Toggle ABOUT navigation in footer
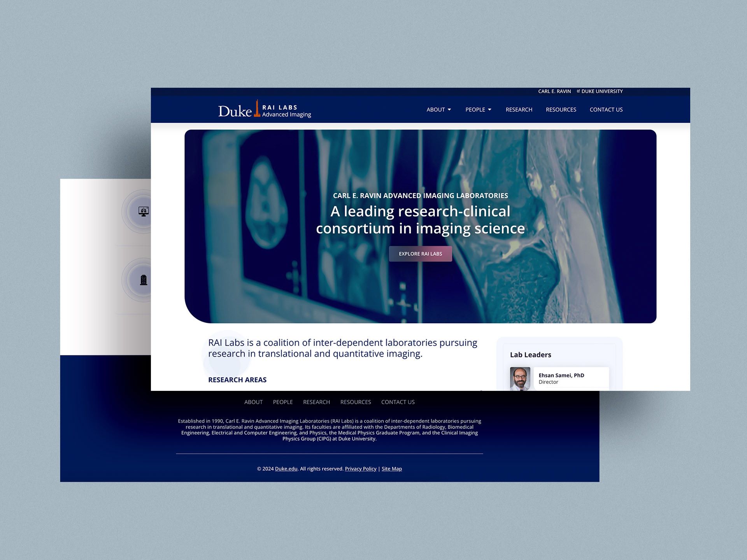 pos(253,402)
